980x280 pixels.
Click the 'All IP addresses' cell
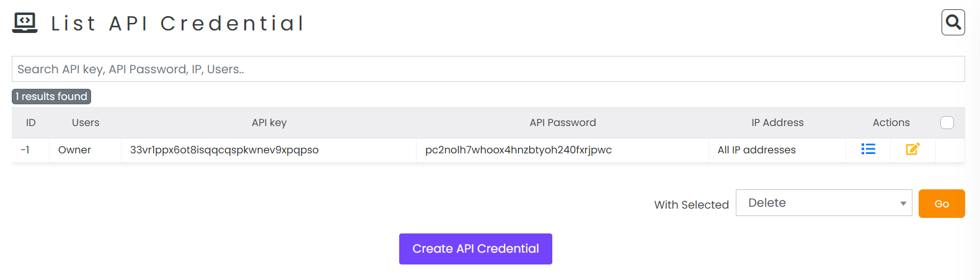757,150
